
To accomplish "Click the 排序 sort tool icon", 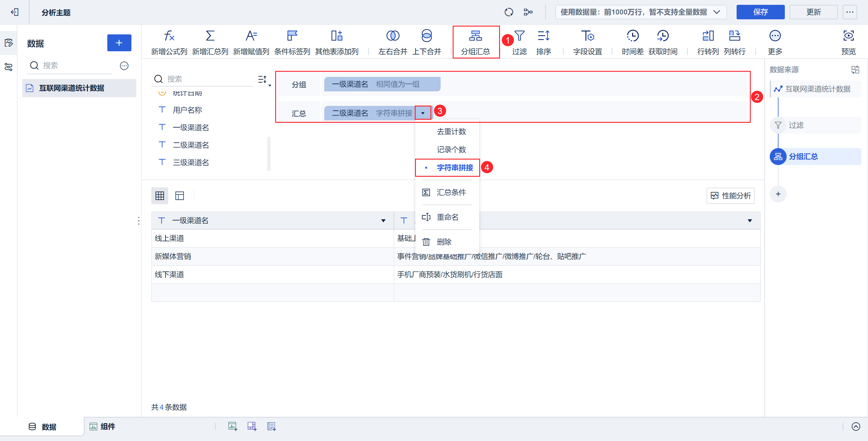I will (x=543, y=36).
